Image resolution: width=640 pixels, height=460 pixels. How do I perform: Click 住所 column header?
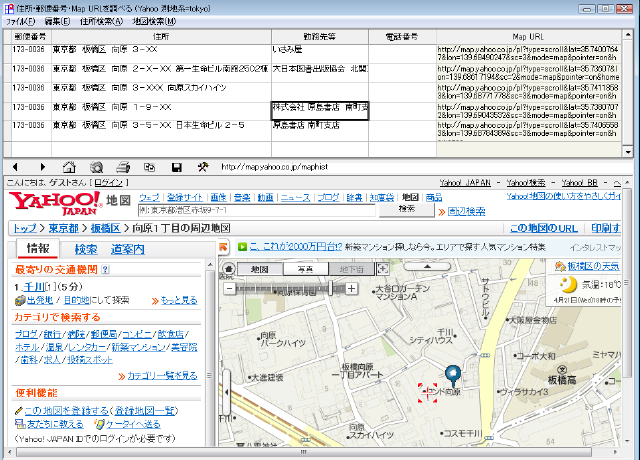[161, 37]
